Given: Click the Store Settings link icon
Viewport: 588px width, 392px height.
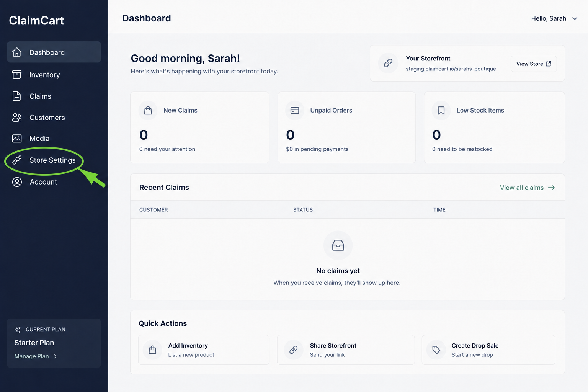Looking at the screenshot, I should click(17, 160).
